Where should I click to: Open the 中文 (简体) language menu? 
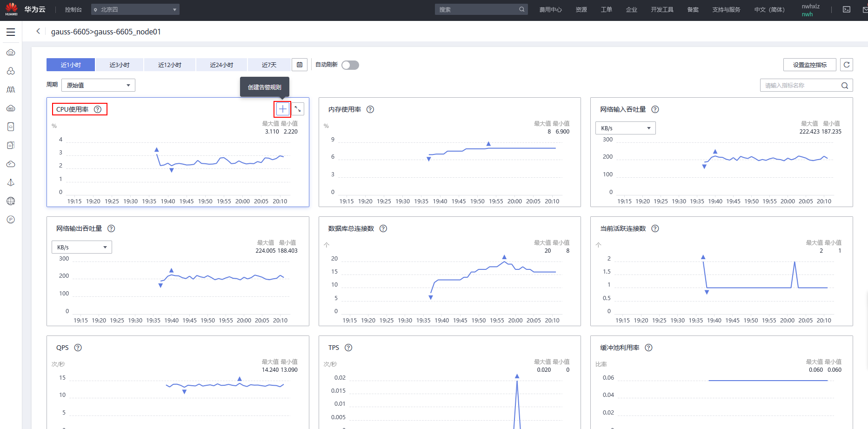click(x=769, y=9)
